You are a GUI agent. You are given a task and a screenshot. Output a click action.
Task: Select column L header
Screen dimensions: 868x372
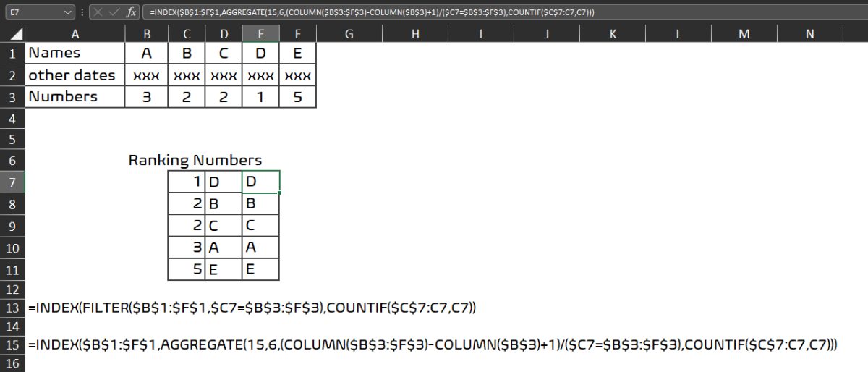(x=679, y=33)
